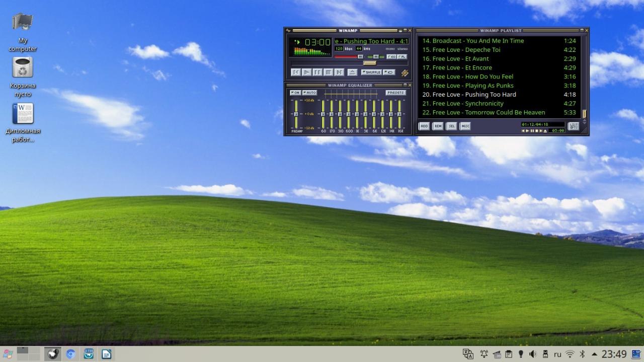This screenshot has height=362, width=644.
Task: Open the notifications bell in system tray
Action: 484,354
